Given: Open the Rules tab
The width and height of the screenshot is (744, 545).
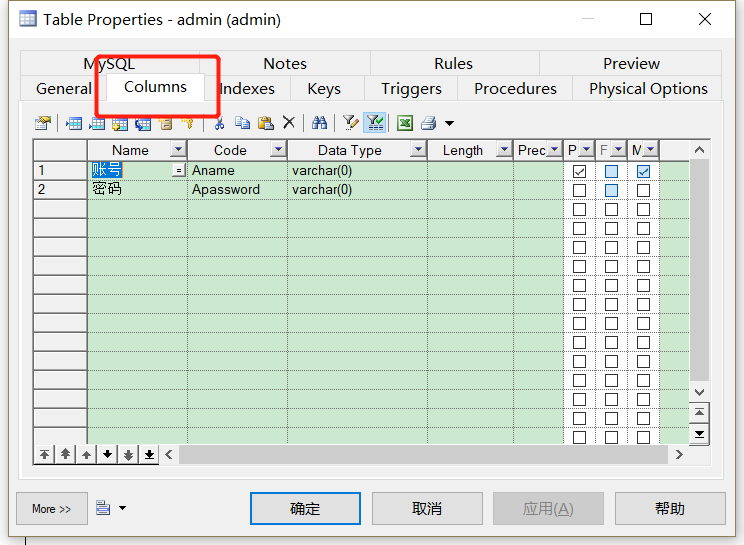Looking at the screenshot, I should pos(454,64).
